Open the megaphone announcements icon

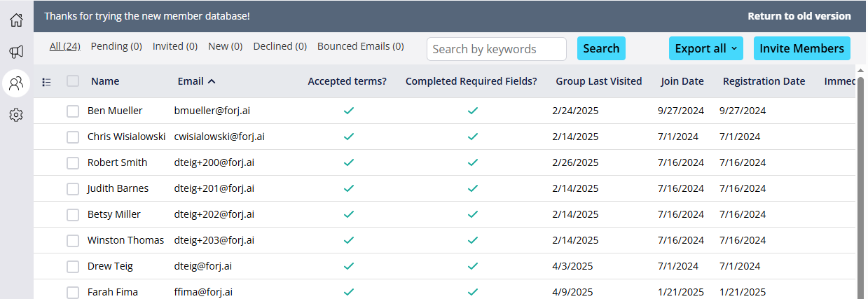tap(16, 52)
